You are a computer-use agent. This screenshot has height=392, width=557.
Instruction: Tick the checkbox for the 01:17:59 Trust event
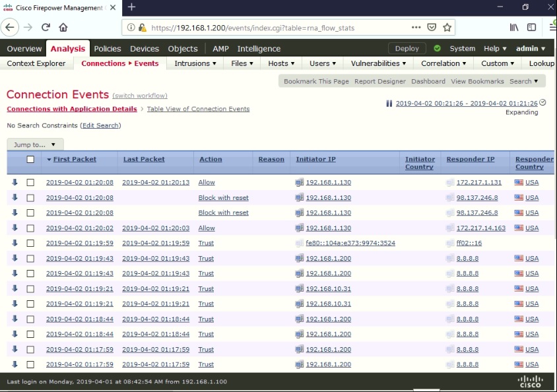point(30,349)
